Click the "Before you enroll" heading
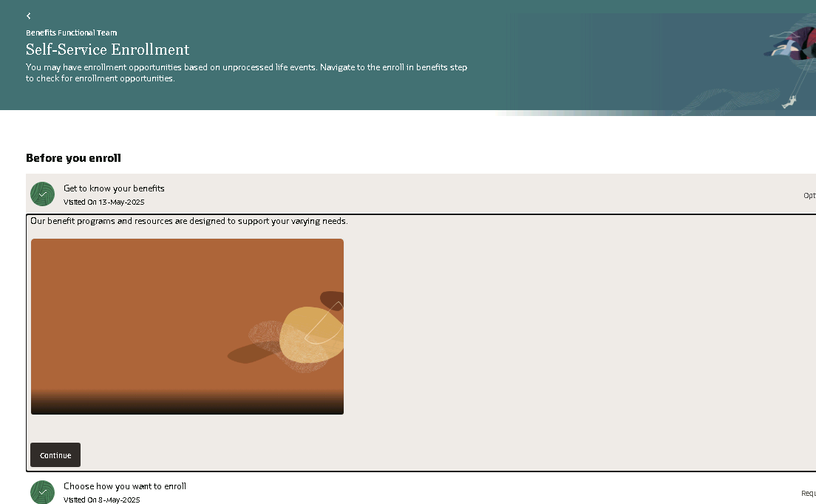 click(74, 157)
